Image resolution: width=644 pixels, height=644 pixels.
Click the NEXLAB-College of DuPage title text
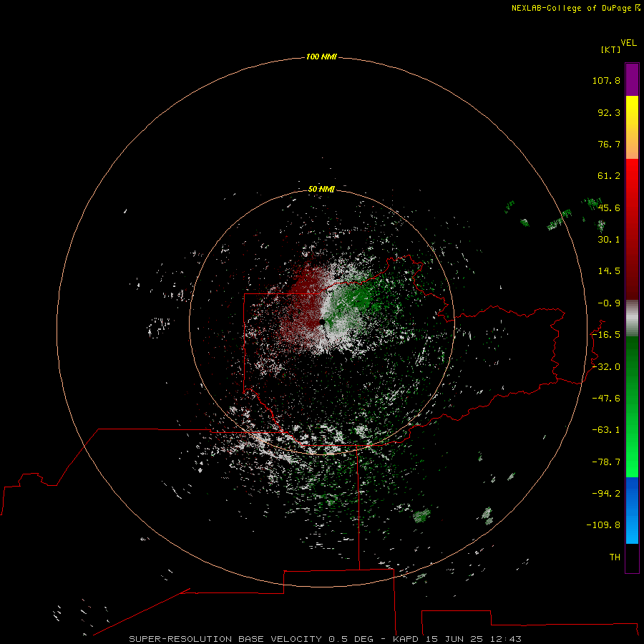pyautogui.click(x=572, y=8)
